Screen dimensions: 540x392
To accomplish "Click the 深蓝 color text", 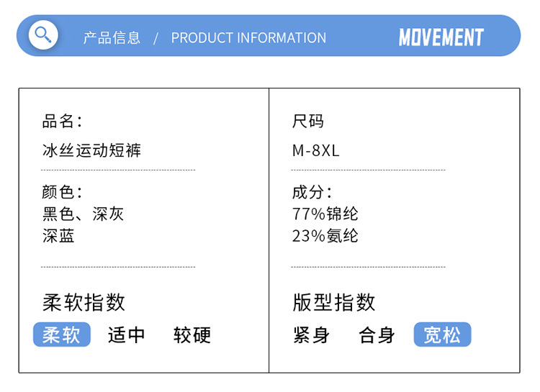I will point(58,235).
